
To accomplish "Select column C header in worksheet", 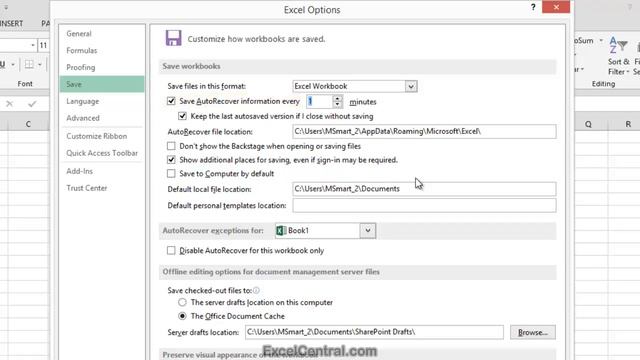I will click(x=28, y=124).
